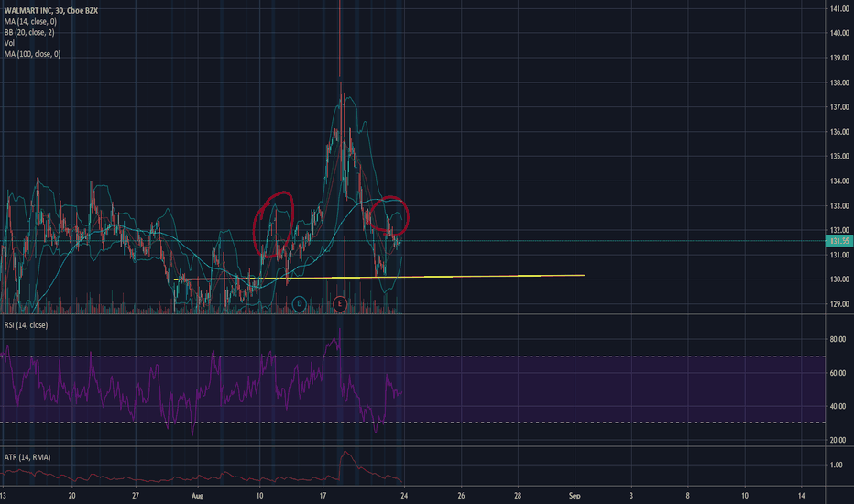Image resolution: width=854 pixels, height=504 pixels.
Task: Click the '27' date axis label
Action: (136, 496)
